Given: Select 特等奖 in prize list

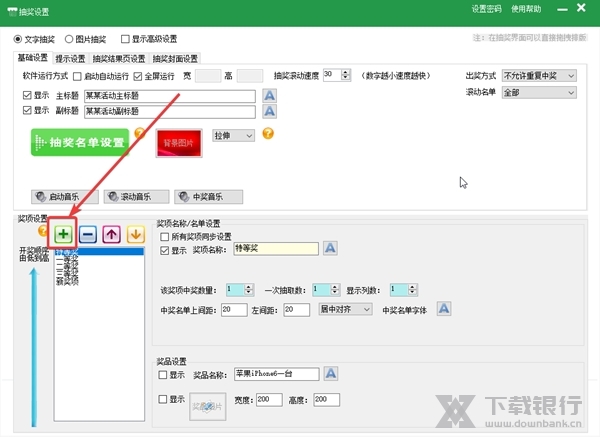Looking at the screenshot, I should click(x=99, y=252).
